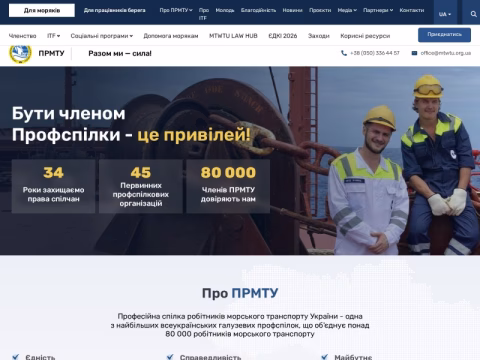Screen dimensions: 480x360
Task: Open the Контакти menu item
Action: (x=412, y=10)
